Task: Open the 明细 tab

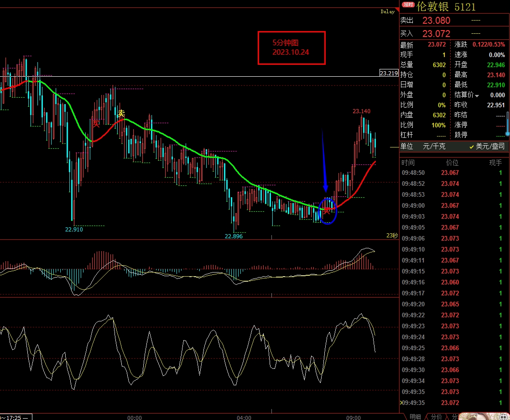Action: pos(415,416)
